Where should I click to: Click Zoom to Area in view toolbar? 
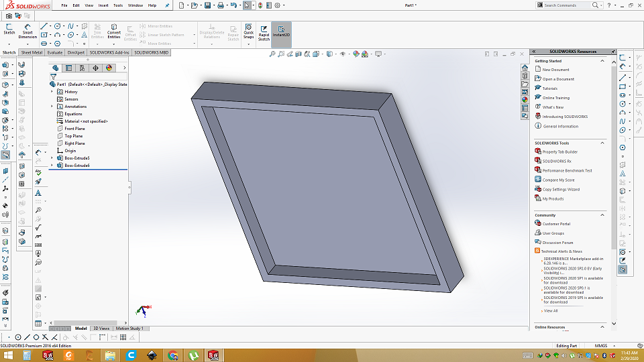coord(281,54)
